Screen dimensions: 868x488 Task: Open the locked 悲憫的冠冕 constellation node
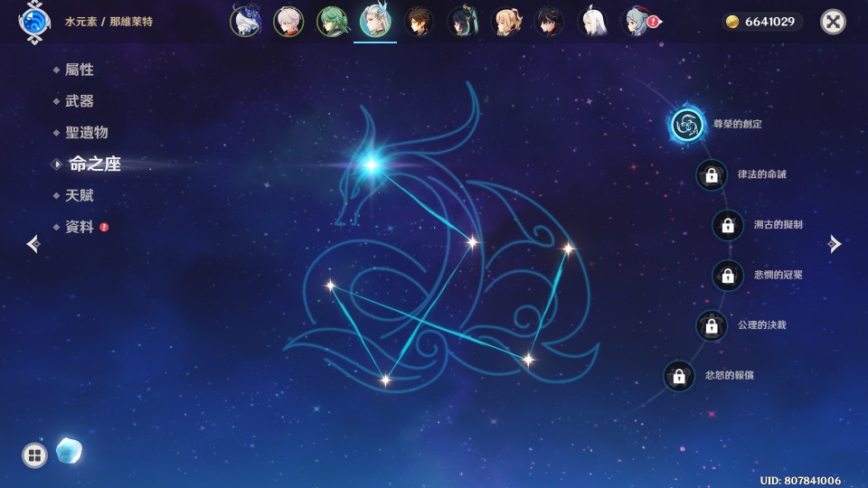[x=727, y=275]
